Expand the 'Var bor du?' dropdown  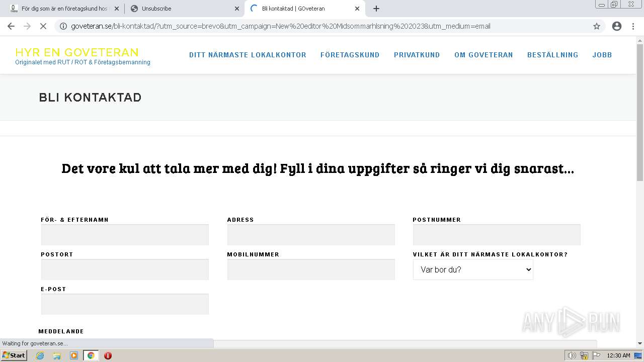coord(473,269)
